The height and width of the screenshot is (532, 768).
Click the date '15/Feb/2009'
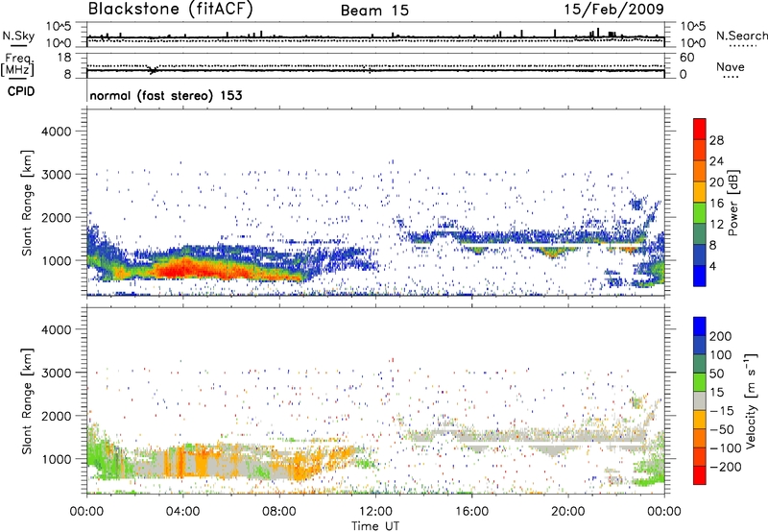pyautogui.click(x=613, y=10)
